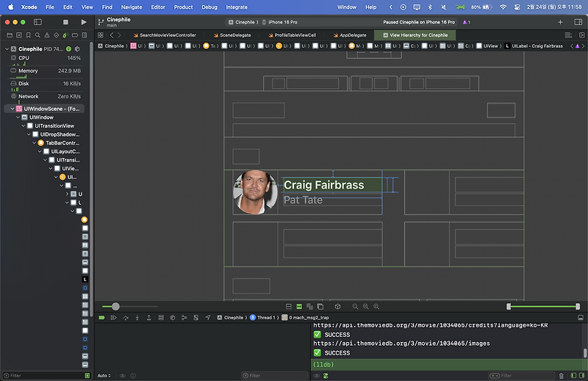Viewport: 588px width, 381px height.
Task: Collapse the UILayoutC... node
Action: 40,151
